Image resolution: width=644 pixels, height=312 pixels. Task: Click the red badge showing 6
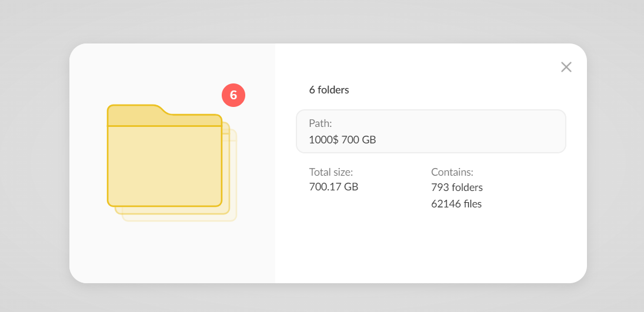pos(233,95)
